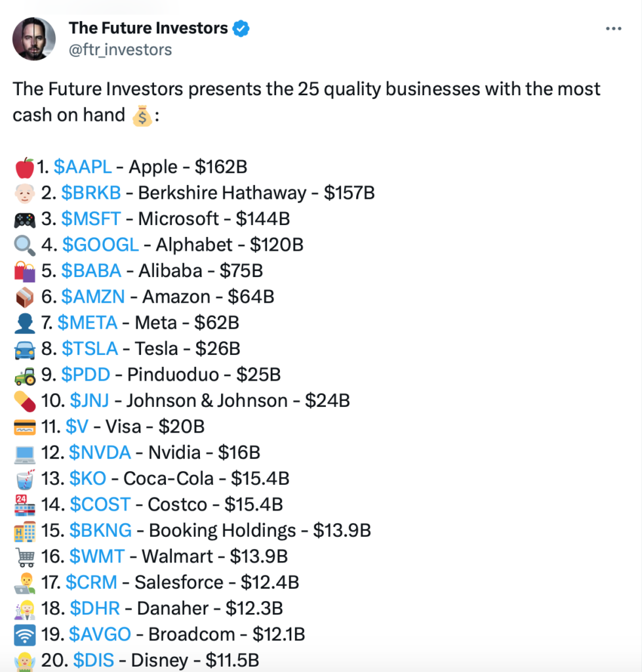The image size is (642, 672).
Task: Click the $DIS ticker link
Action: (93, 660)
